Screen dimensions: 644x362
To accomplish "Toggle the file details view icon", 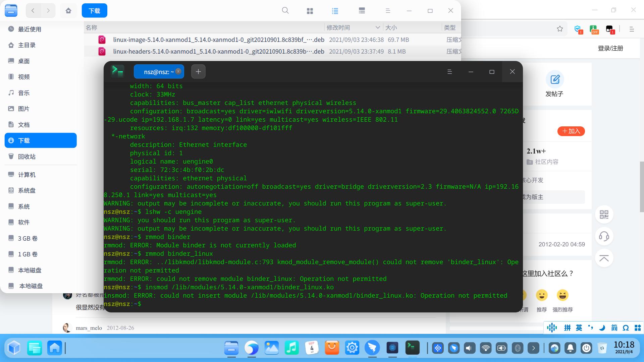I will (362, 11).
